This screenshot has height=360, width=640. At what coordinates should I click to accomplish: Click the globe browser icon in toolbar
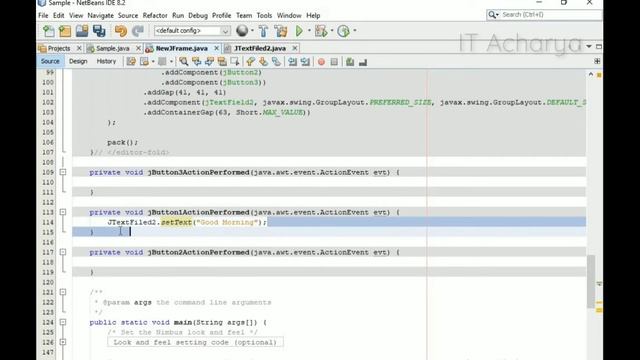[242, 31]
